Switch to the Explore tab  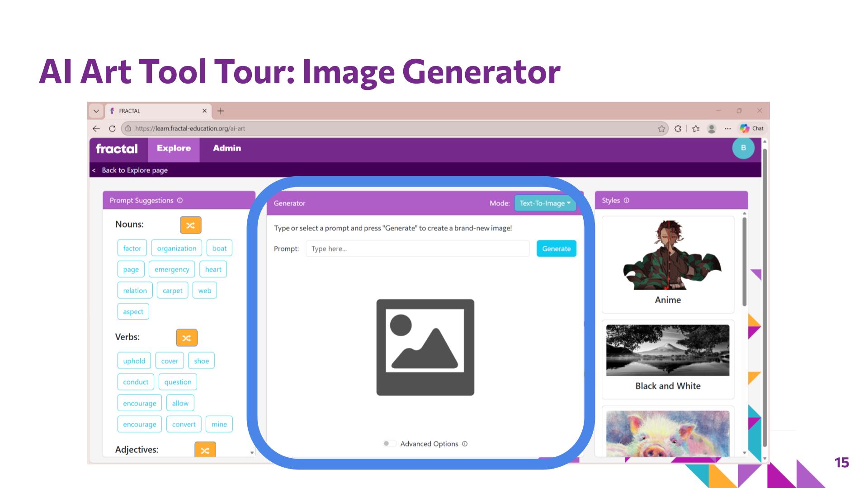pyautogui.click(x=174, y=148)
